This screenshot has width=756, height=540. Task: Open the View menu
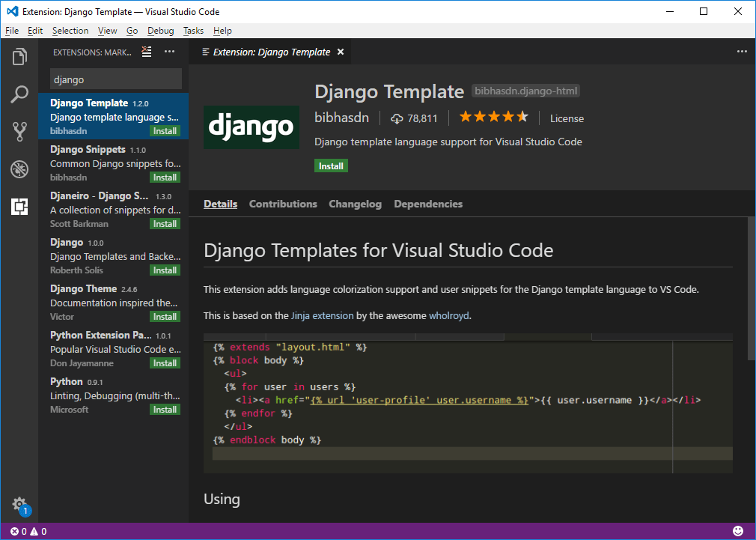click(108, 31)
